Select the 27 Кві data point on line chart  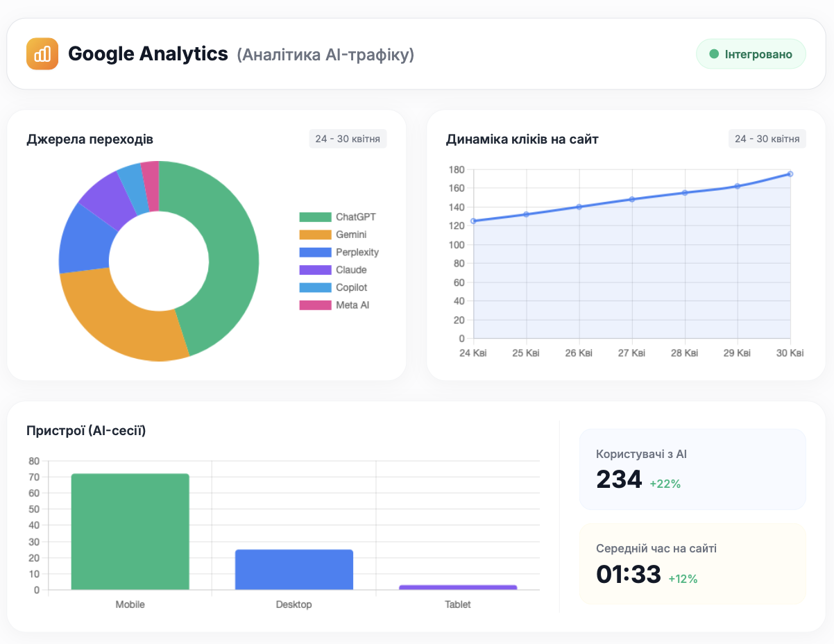632,199
